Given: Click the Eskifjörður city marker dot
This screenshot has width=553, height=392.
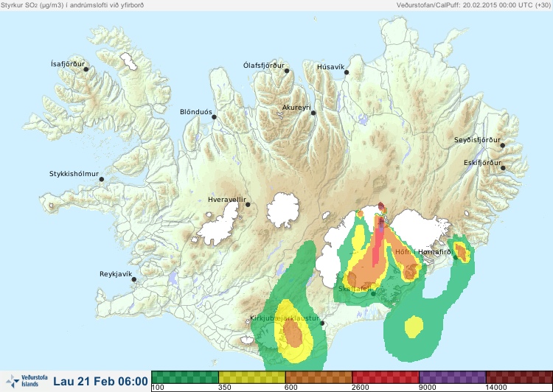Looking at the screenshot, I should coord(503,168).
